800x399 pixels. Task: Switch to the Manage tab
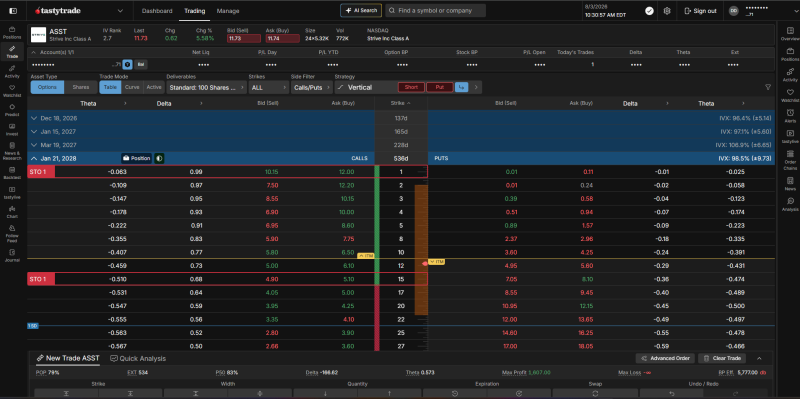pos(228,11)
